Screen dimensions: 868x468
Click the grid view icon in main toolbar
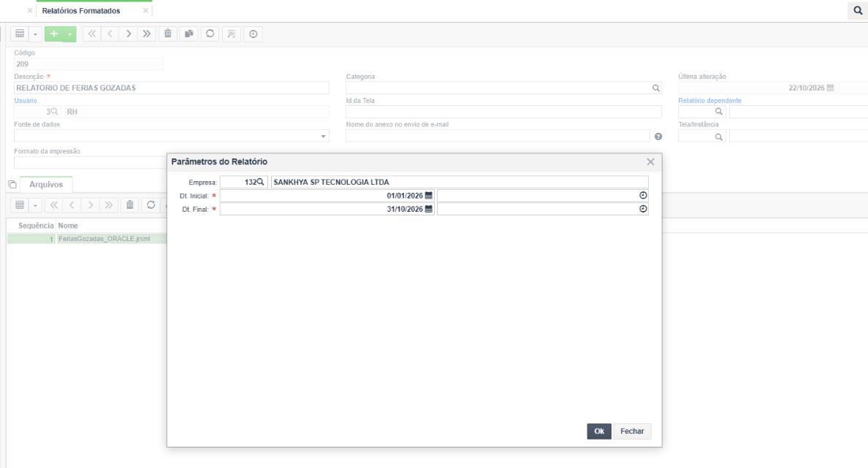[20, 34]
